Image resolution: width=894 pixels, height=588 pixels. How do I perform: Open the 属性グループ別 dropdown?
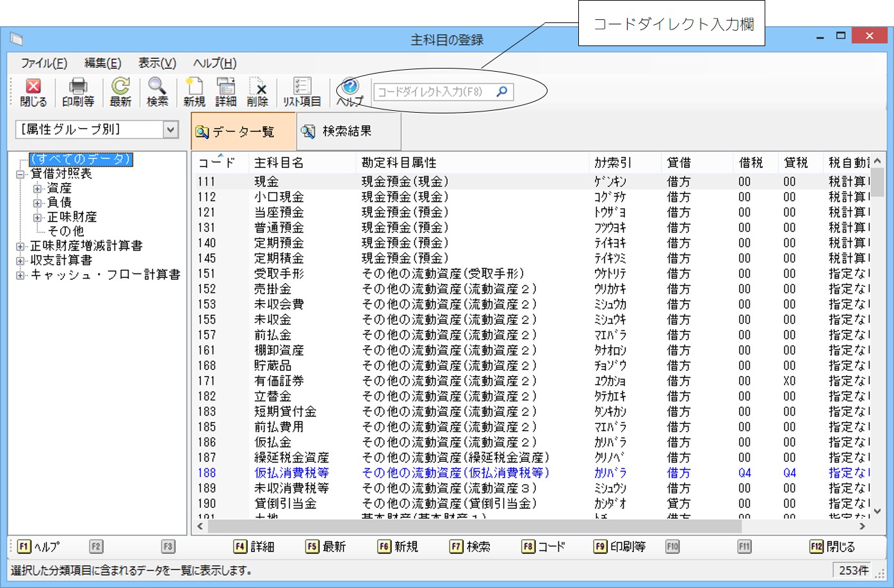tap(170, 129)
